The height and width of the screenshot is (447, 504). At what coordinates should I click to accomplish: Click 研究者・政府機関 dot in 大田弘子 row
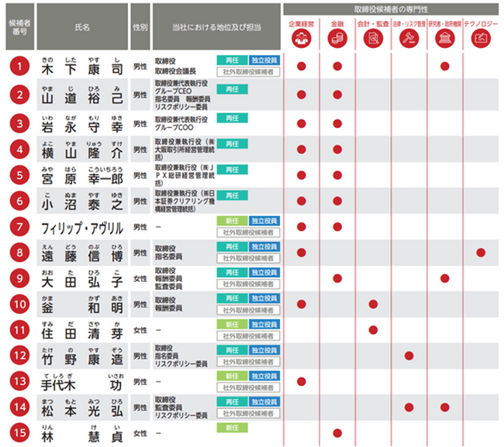[x=445, y=278]
